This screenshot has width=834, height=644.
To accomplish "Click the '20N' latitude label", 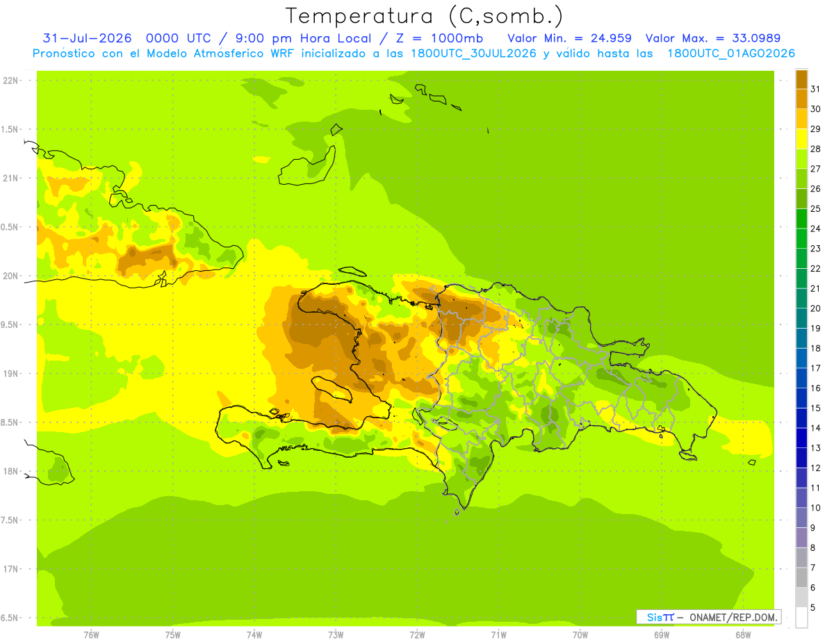I will point(11,276).
